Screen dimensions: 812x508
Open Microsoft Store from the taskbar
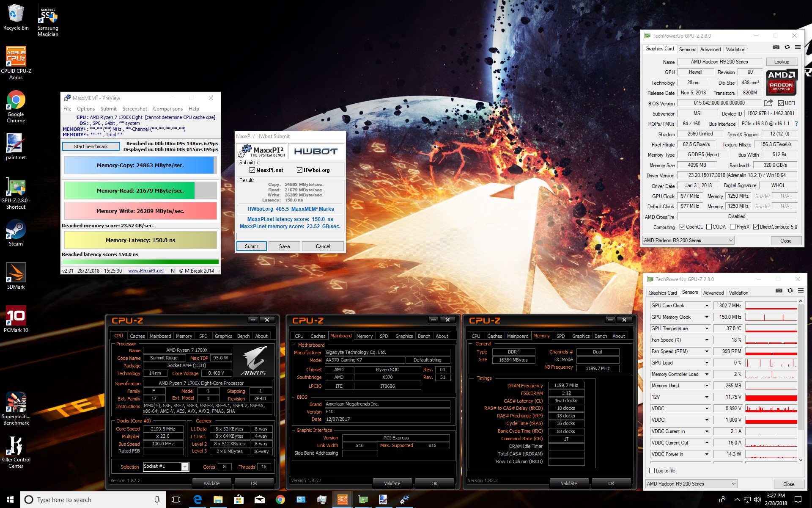click(x=239, y=500)
